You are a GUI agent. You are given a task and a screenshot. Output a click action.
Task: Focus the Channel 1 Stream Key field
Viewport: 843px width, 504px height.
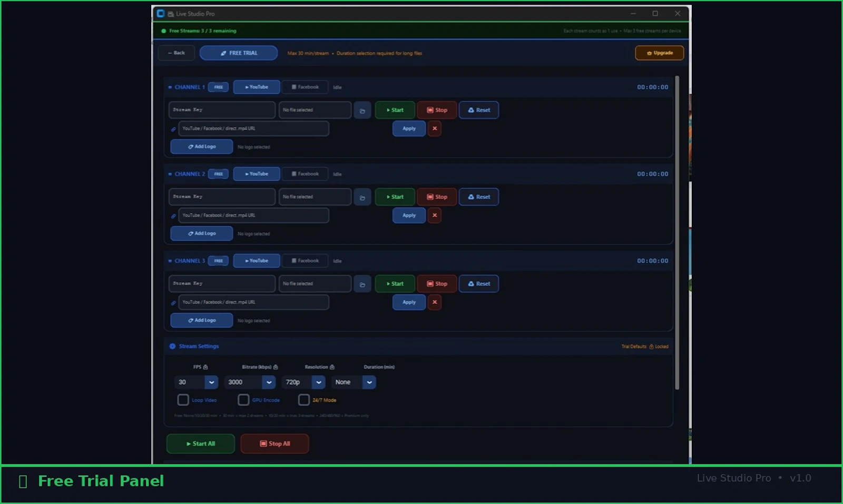[x=222, y=110]
